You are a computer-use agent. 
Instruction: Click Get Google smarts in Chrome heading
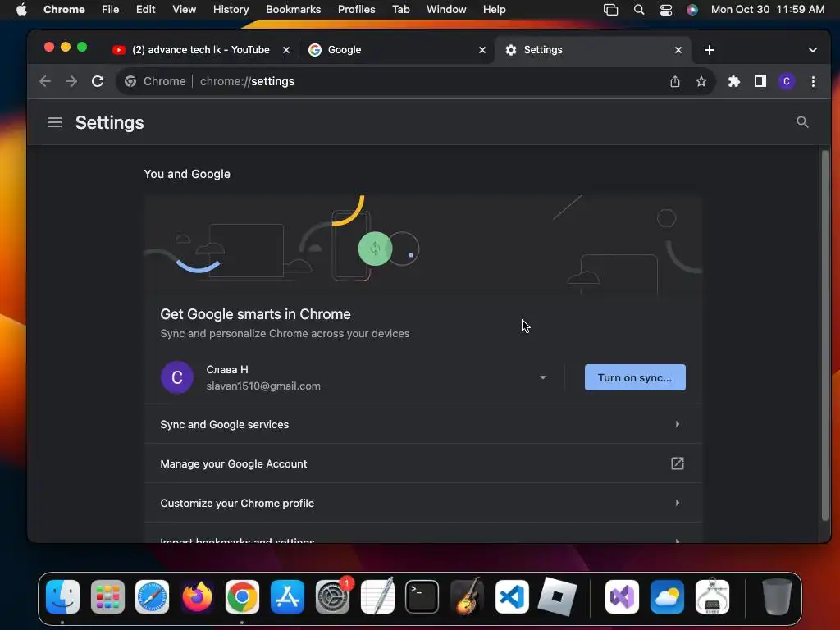(256, 314)
